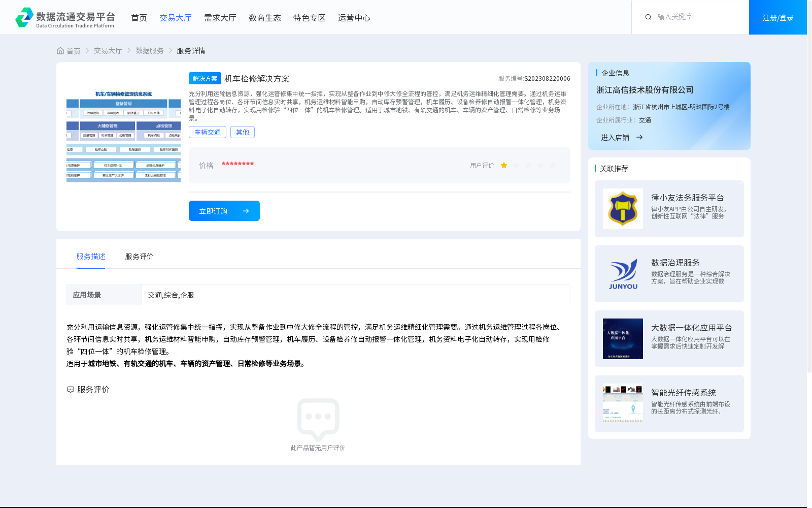Click the 关联推荐 section heading

614,169
